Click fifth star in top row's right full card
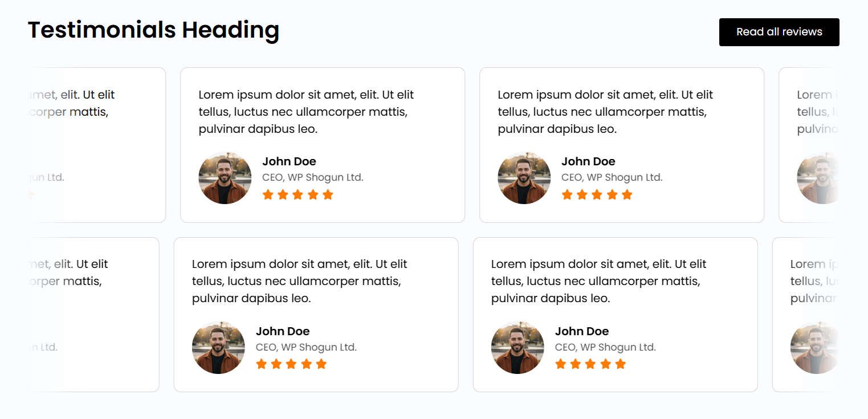 tap(627, 195)
